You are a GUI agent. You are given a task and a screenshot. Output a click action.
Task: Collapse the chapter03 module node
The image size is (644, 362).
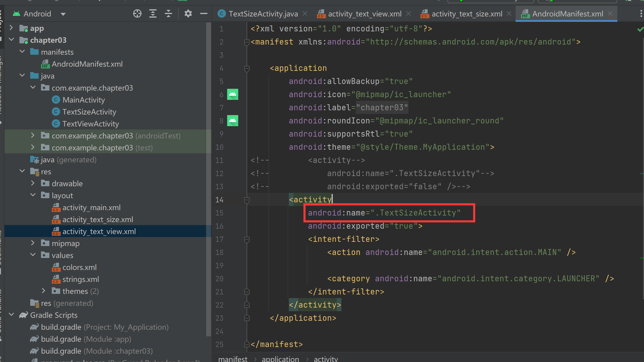tap(11, 40)
